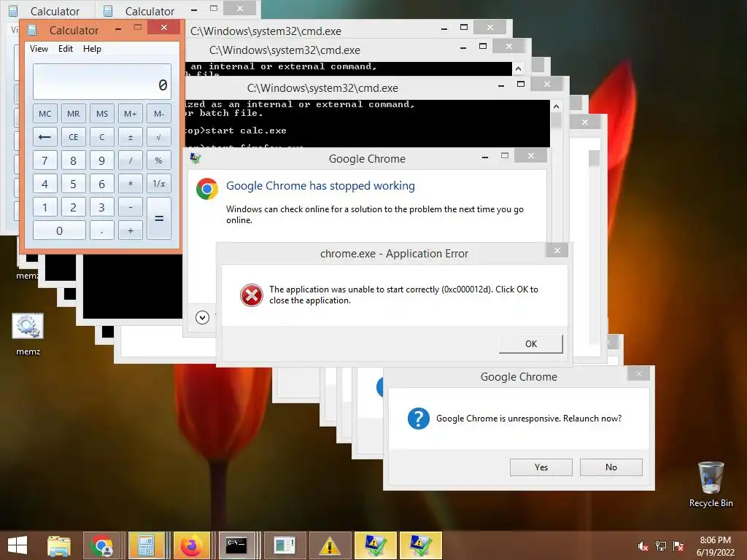Screen dimensions: 747x560
Task: Click the number 2 key
Action: pos(74,206)
